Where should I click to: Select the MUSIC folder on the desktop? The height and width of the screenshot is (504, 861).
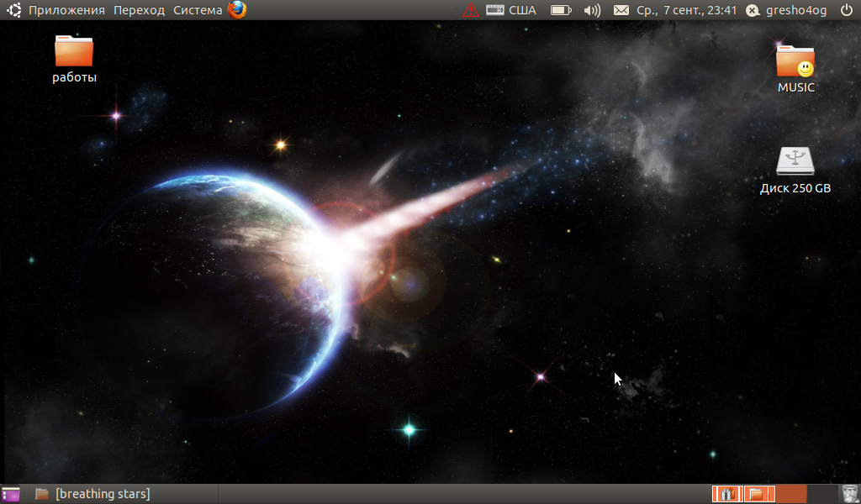795,69
